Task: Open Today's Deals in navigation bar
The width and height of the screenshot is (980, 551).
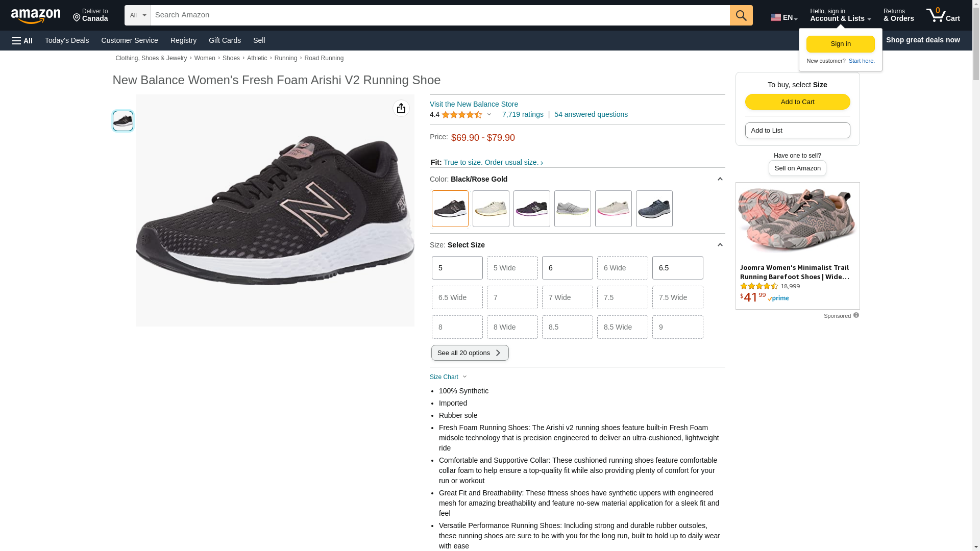Action: tap(67, 40)
